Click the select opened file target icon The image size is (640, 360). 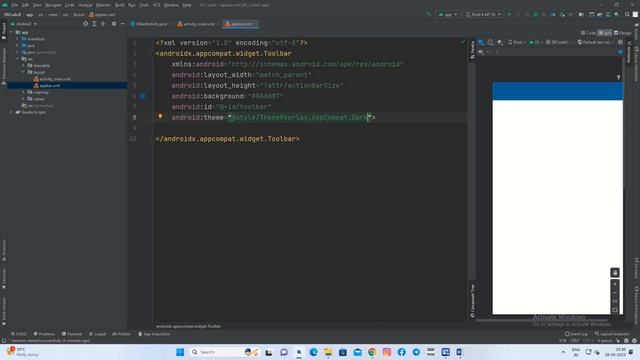85,24
